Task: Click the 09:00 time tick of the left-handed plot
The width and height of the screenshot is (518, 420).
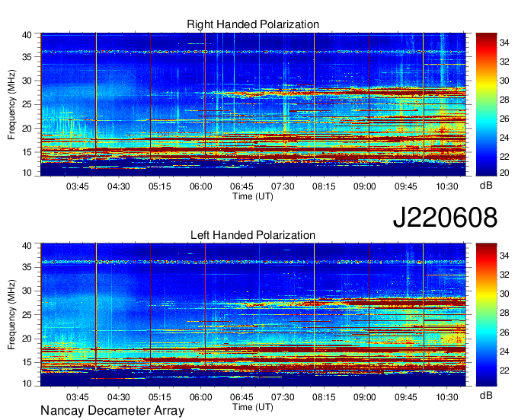Action: (x=365, y=396)
